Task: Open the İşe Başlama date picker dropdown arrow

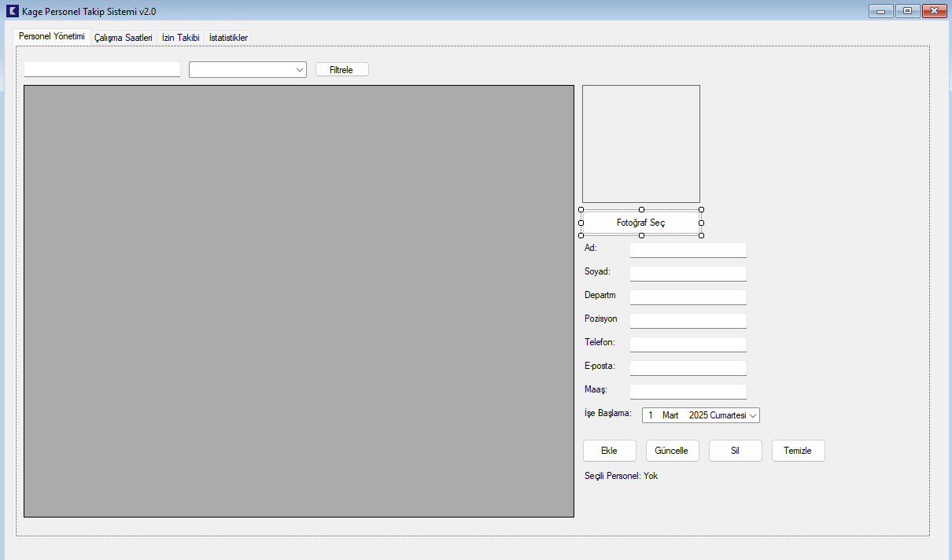Action: pyautogui.click(x=753, y=415)
